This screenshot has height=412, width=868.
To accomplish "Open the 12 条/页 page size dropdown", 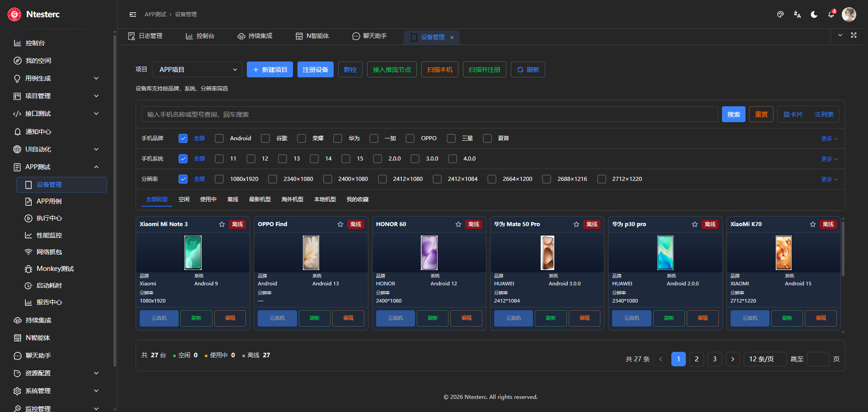I will point(765,359).
